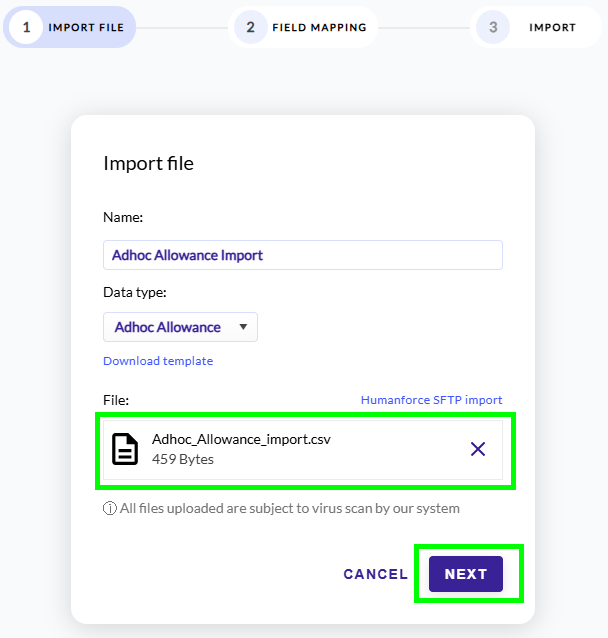Cancel the import

[375, 574]
